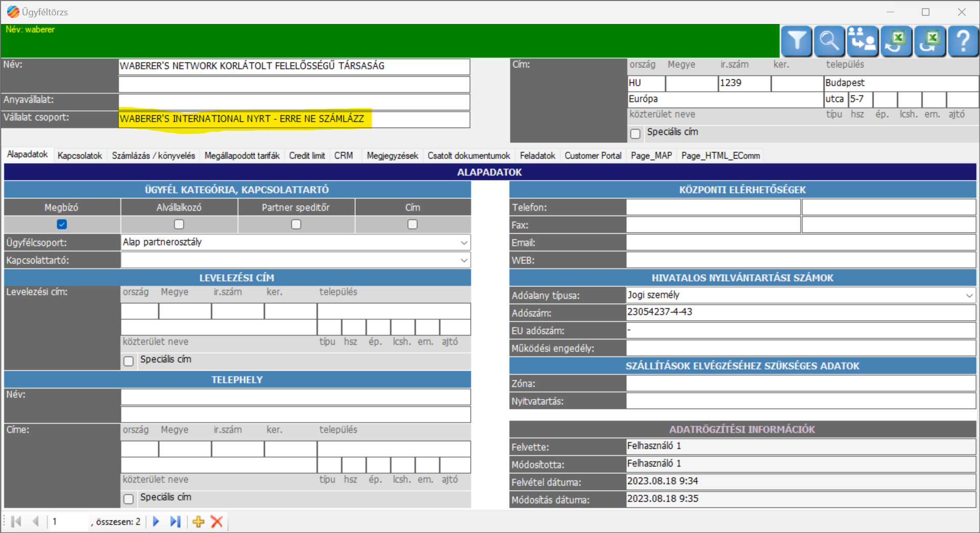This screenshot has height=533, width=980.
Task: Go to the previous record
Action: coord(35,521)
